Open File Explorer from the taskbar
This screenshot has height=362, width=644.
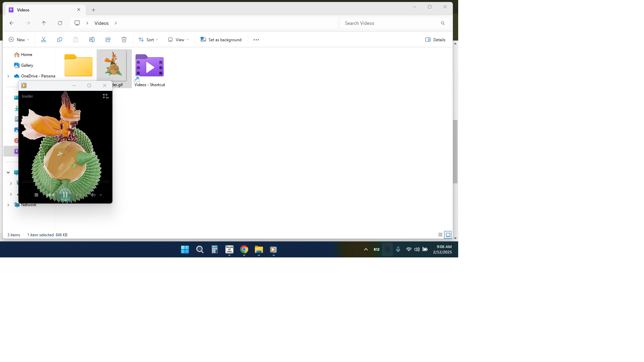click(259, 249)
